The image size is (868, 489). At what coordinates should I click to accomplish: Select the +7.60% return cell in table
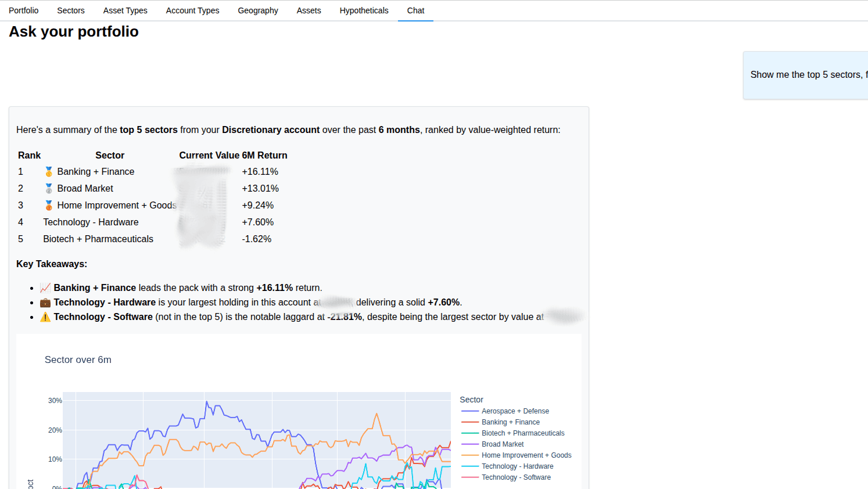(x=258, y=222)
